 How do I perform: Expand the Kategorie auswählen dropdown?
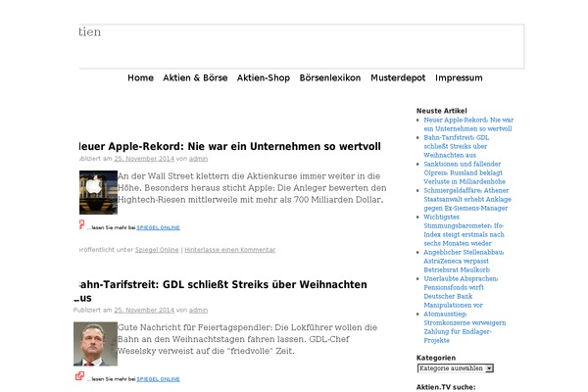[456, 368]
